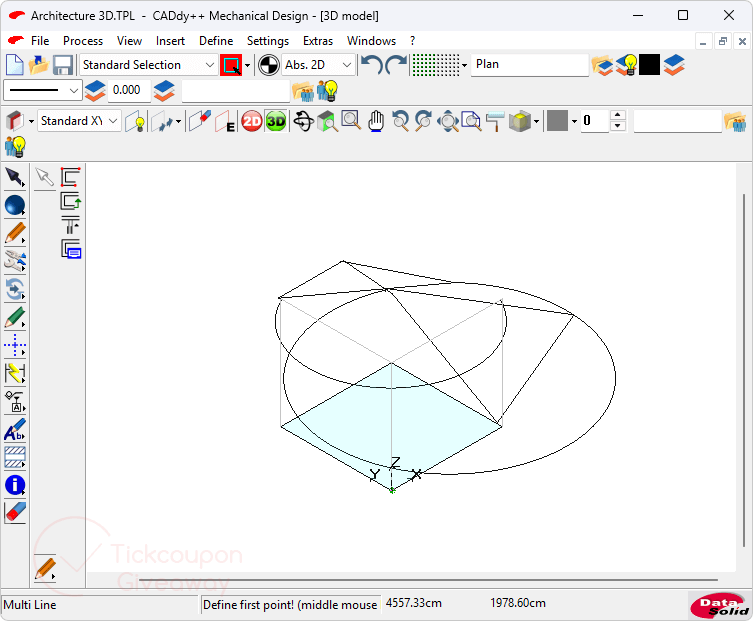Select the hatch pattern tool

(15, 457)
